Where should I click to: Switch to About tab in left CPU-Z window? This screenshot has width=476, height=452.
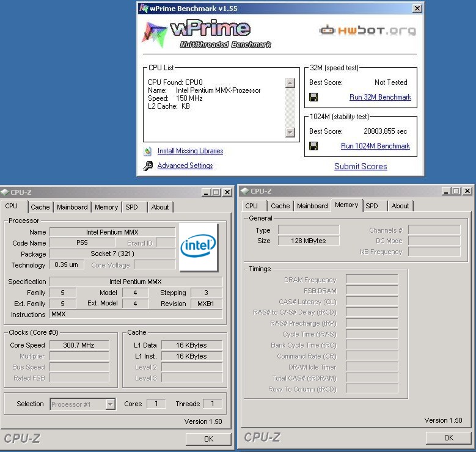click(x=160, y=207)
